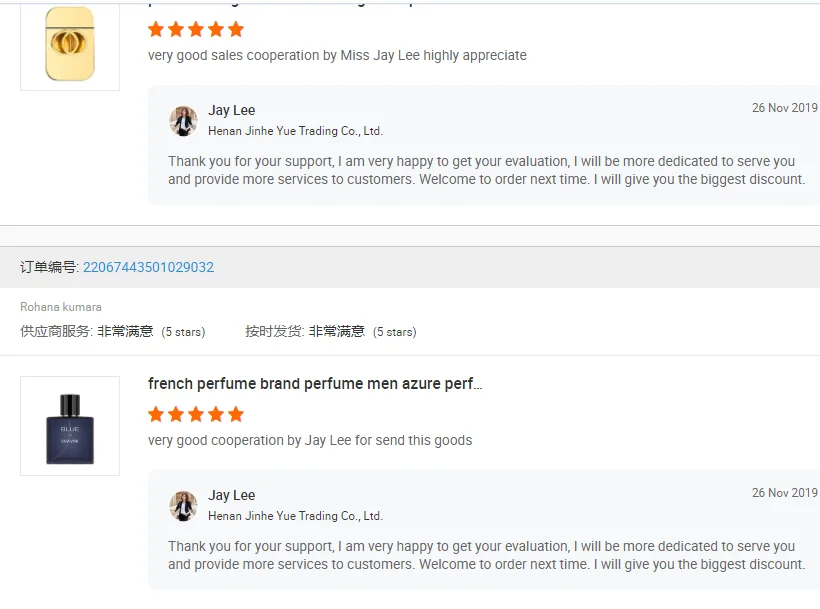
Task: Click the five-star rating above the 'sales cooperation' review
Action: tap(196, 30)
